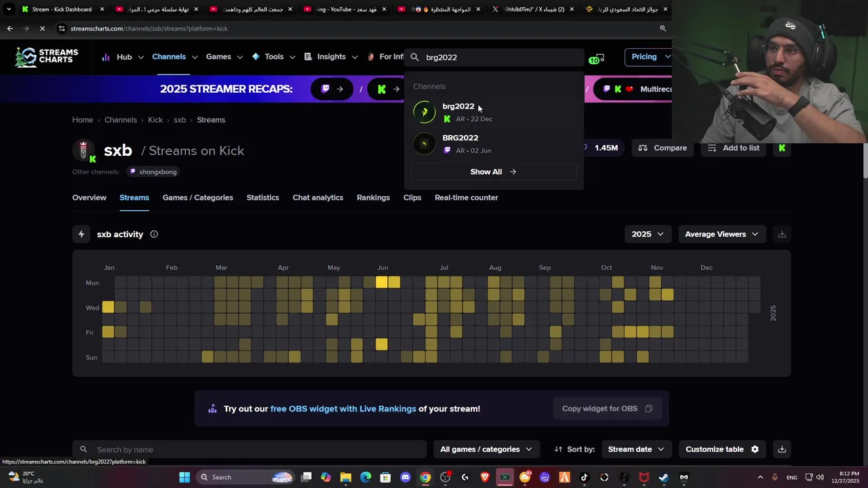Screen dimensions: 868x488
Task: Go to Home breadcrumb link
Action: coord(83,120)
